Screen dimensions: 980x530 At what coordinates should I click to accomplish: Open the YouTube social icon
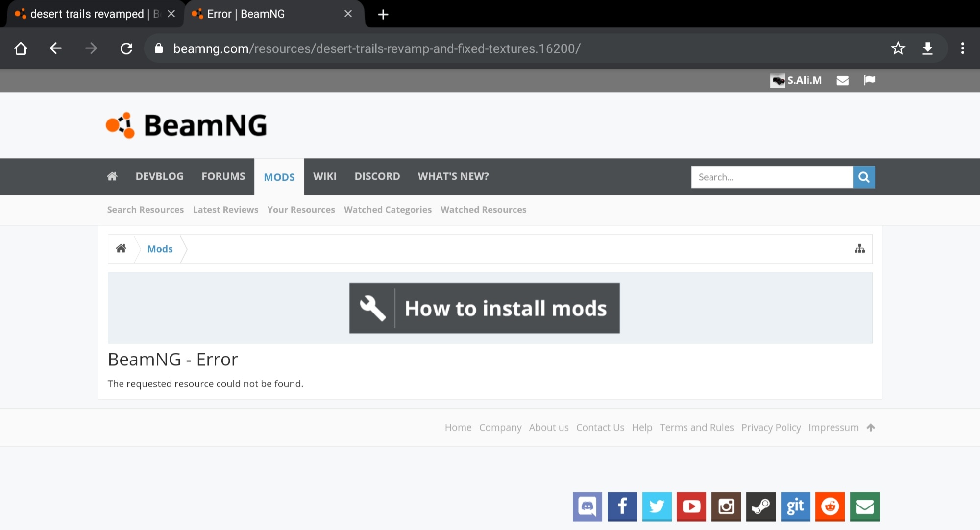coord(691,506)
